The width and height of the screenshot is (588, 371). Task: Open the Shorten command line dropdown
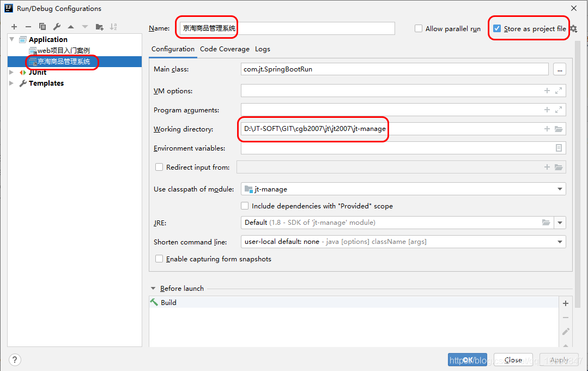coord(560,242)
